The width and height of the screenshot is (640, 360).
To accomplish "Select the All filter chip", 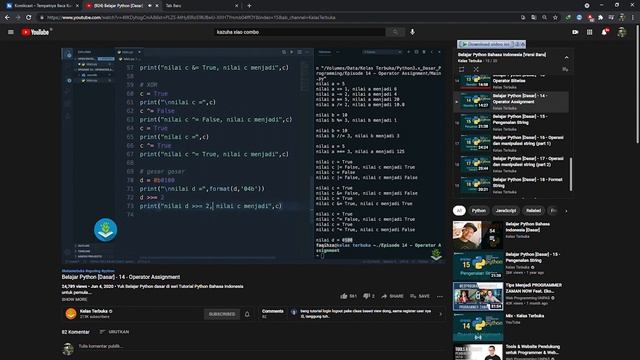I will coord(459,211).
